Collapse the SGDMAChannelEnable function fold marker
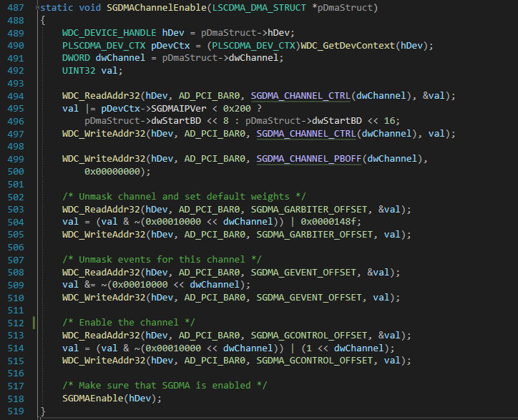Screen dimensions: 518x420 tap(38, 8)
